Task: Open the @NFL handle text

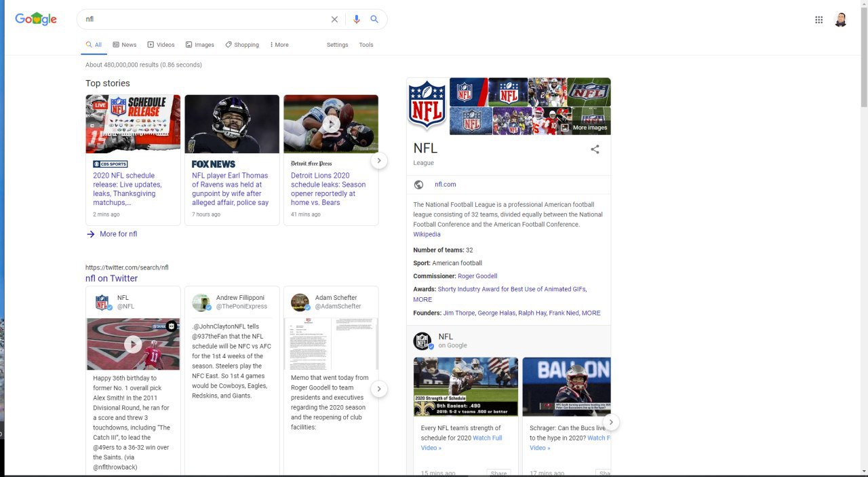Action: (x=126, y=307)
